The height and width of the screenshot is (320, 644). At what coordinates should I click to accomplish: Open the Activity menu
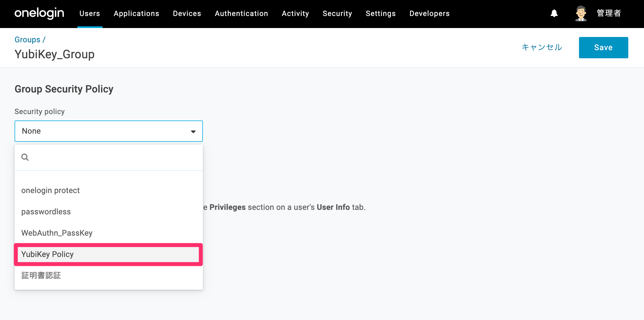pos(295,13)
